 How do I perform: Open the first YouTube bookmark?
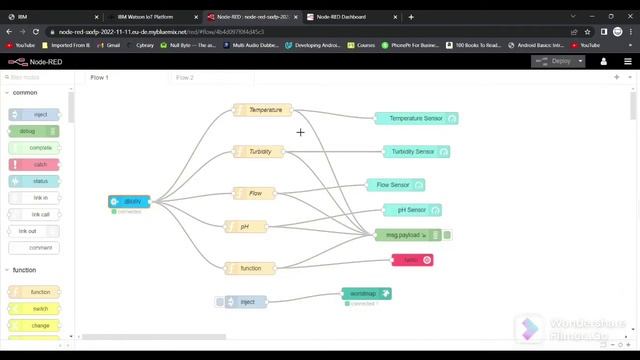(x=20, y=45)
